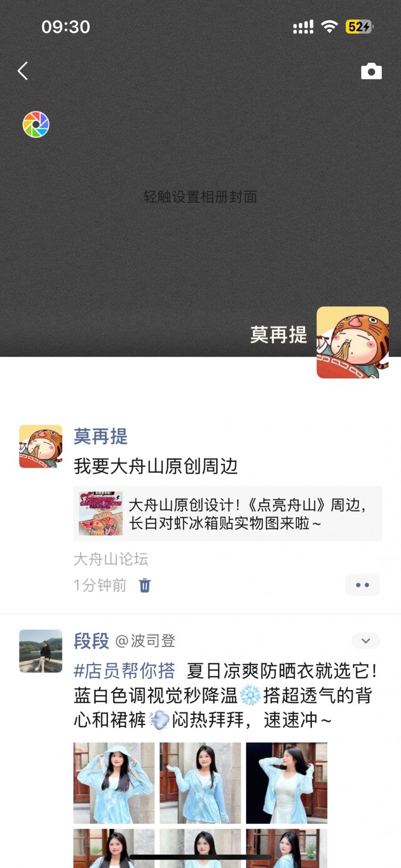View the third photo with the dark background

pyautogui.click(x=287, y=783)
